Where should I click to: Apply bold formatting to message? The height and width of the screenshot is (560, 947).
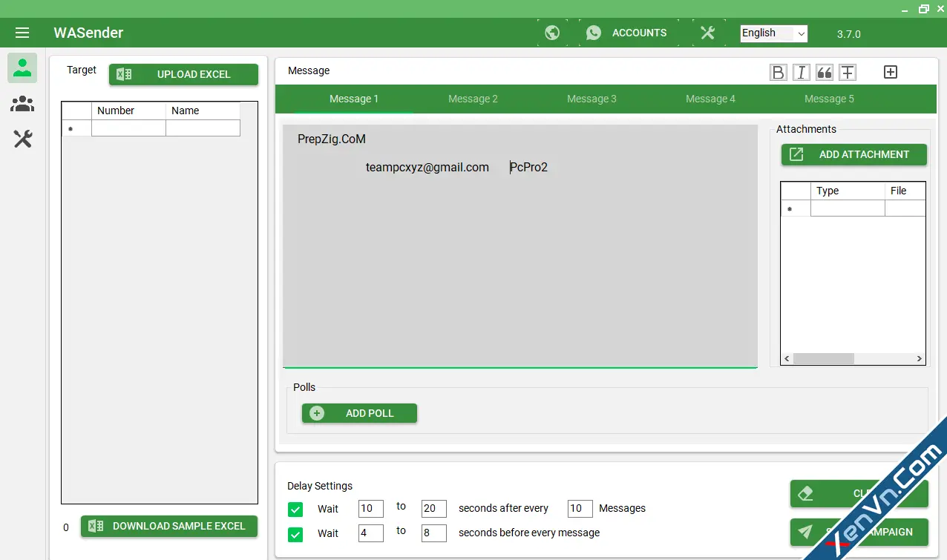pos(778,72)
